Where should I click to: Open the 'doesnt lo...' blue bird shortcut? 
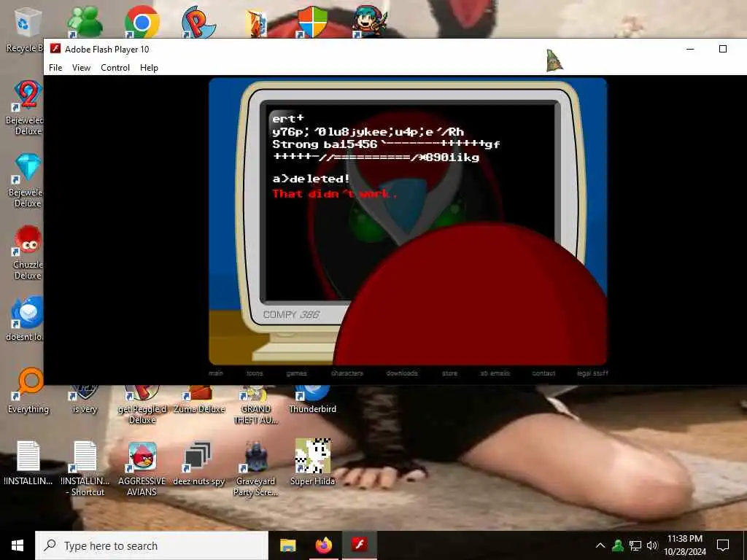(26, 318)
